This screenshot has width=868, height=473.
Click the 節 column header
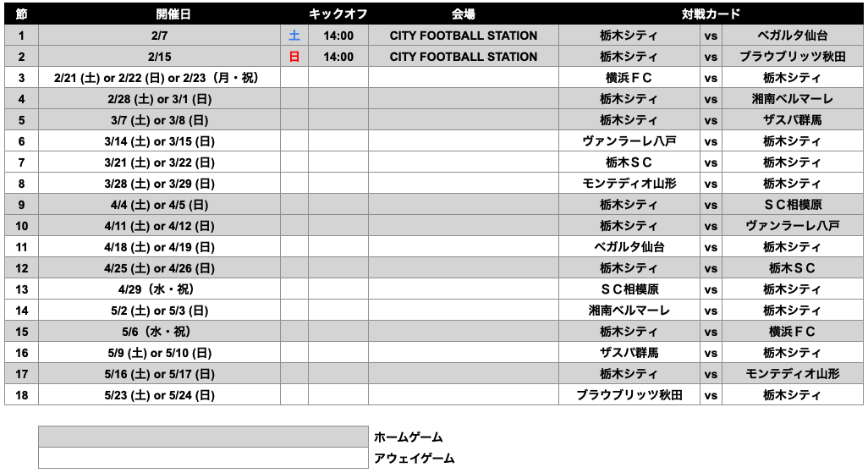point(21,14)
